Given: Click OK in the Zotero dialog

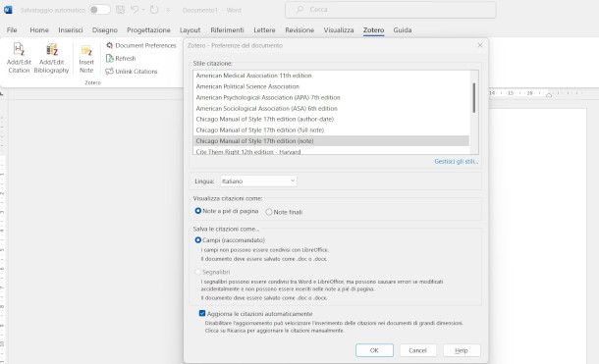Looking at the screenshot, I should [x=374, y=350].
